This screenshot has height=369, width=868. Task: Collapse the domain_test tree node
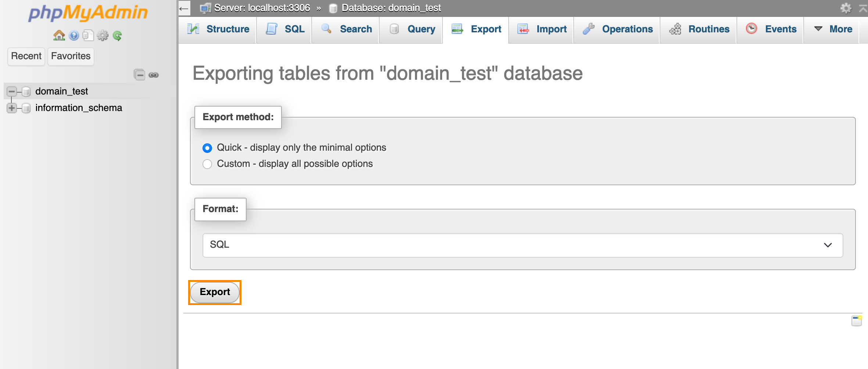click(x=12, y=91)
